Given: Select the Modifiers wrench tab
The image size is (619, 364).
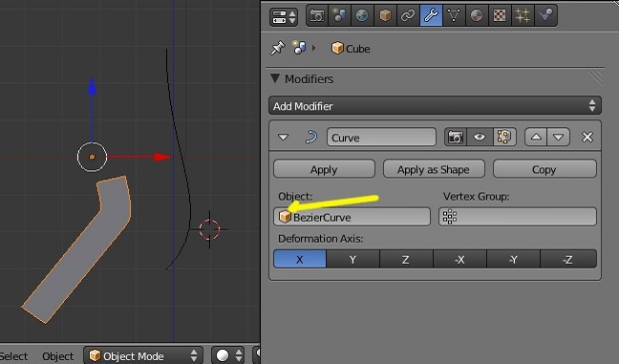Looking at the screenshot, I should point(431,16).
